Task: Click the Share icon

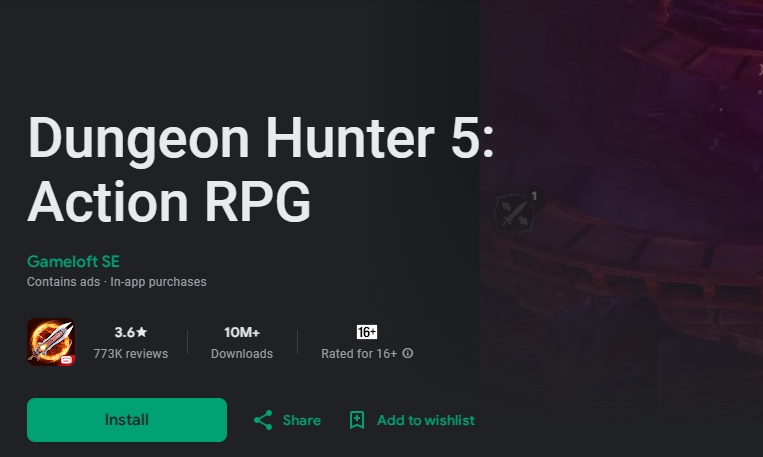Action: click(x=263, y=420)
